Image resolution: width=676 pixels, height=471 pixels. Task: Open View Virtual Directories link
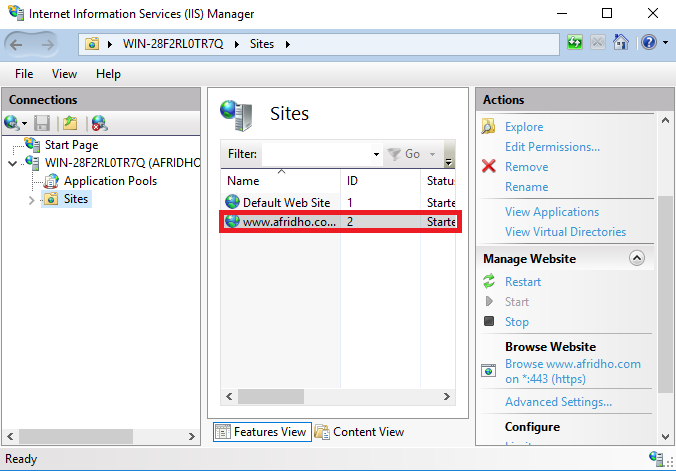click(565, 232)
